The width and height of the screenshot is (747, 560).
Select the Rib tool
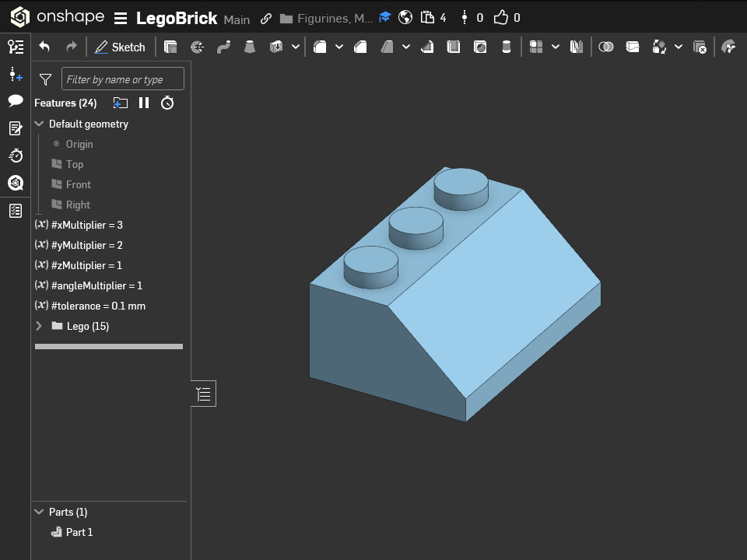427,47
